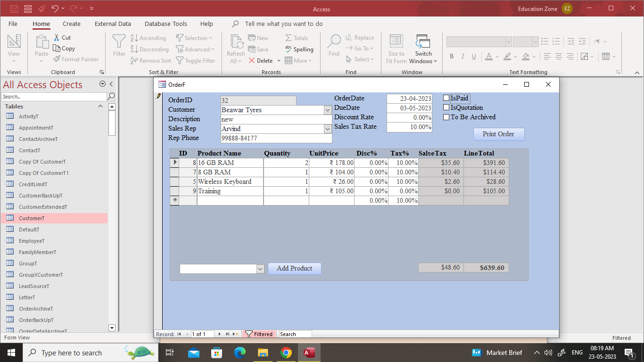Run the Spelling checker
Image resolution: width=644 pixels, height=362 pixels.
pos(299,49)
